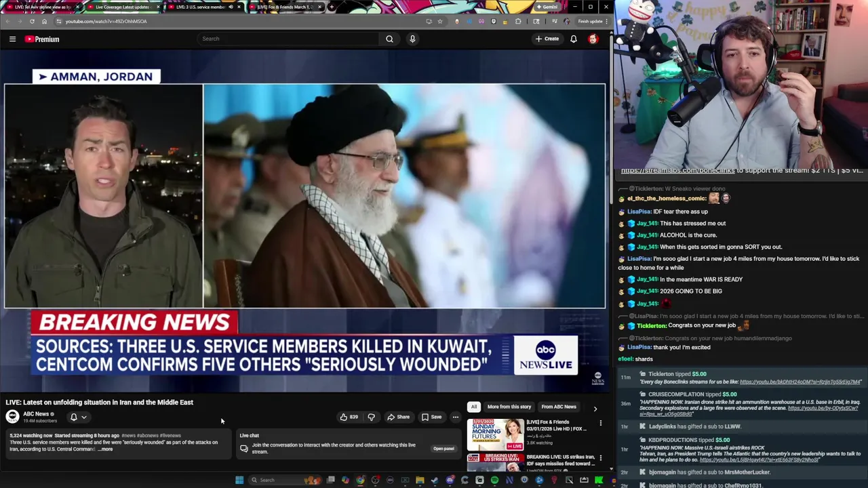Viewport: 868px width, 488px height.
Task: Expand the description with ...more
Action: point(106,449)
